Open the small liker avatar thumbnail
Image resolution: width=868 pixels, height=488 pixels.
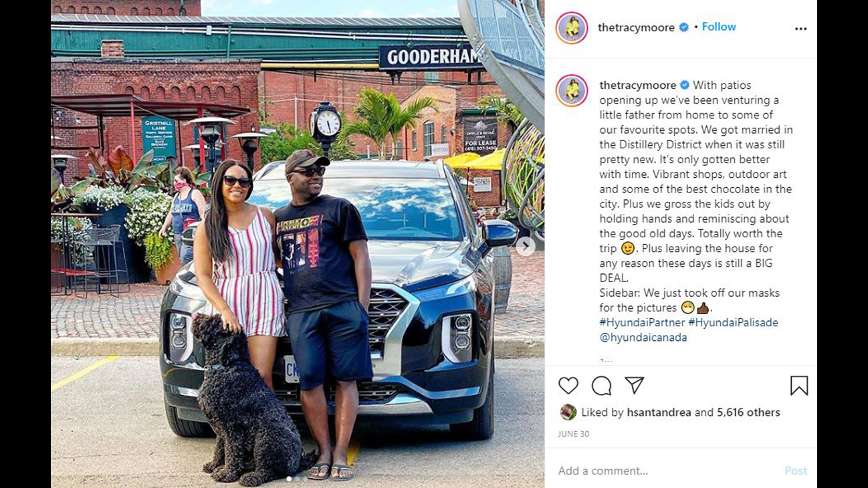point(568,412)
